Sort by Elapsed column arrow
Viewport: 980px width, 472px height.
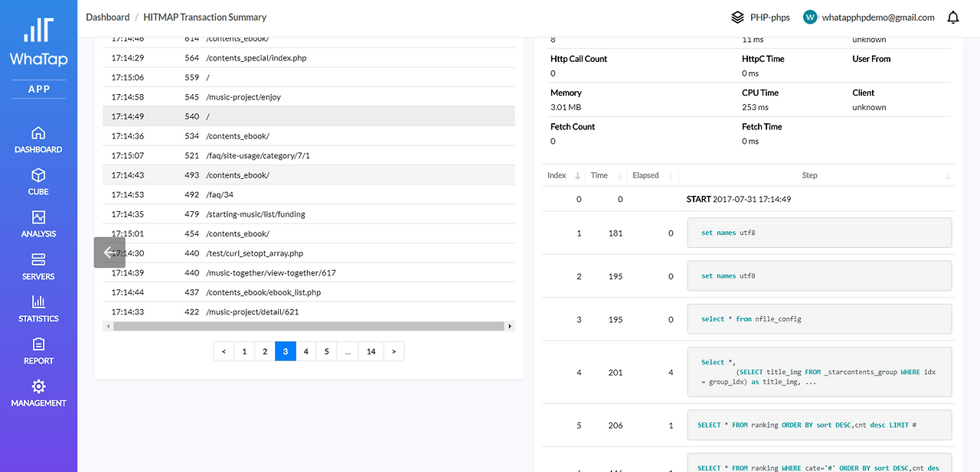click(x=671, y=176)
